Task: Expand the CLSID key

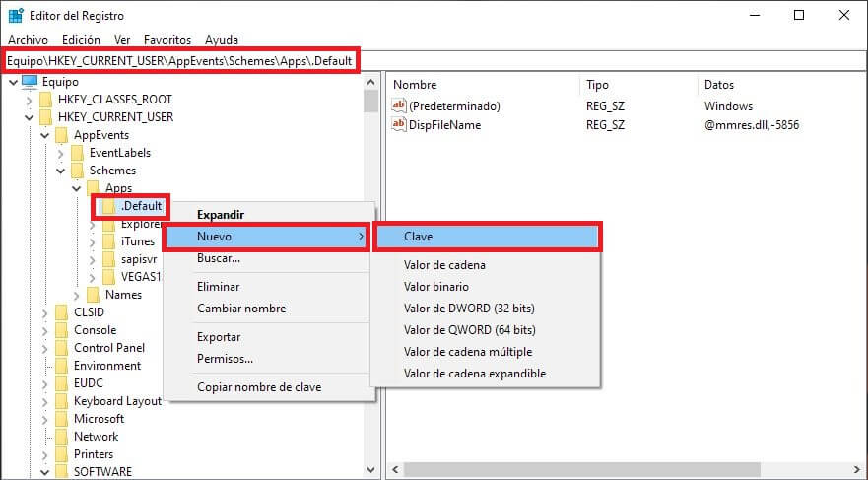Action: (45, 312)
